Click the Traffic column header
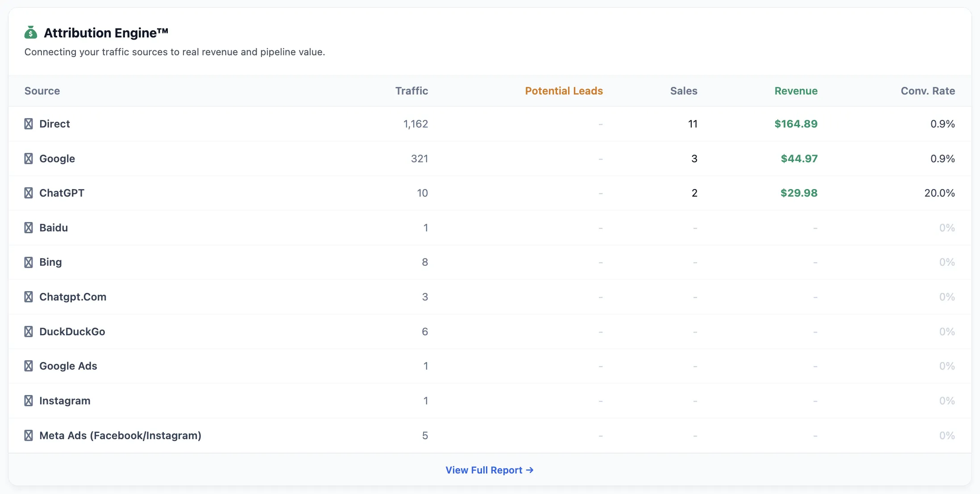This screenshot has width=980, height=494. click(411, 91)
